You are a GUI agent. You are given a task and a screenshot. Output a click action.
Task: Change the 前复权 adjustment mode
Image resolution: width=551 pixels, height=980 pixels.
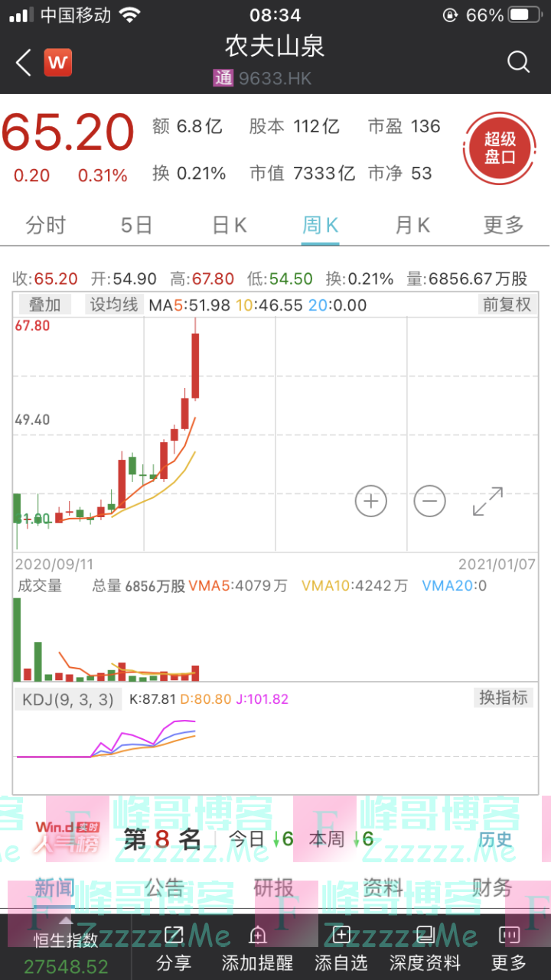pyautogui.click(x=506, y=304)
